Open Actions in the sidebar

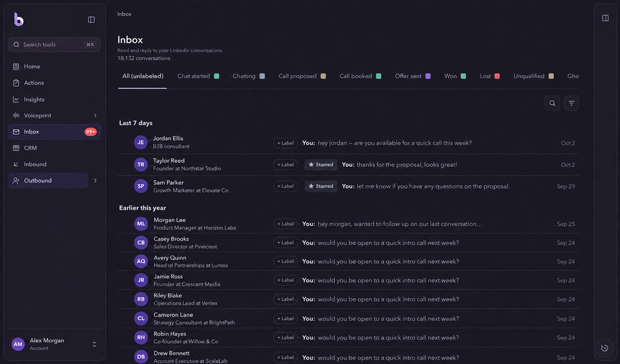tap(54, 83)
